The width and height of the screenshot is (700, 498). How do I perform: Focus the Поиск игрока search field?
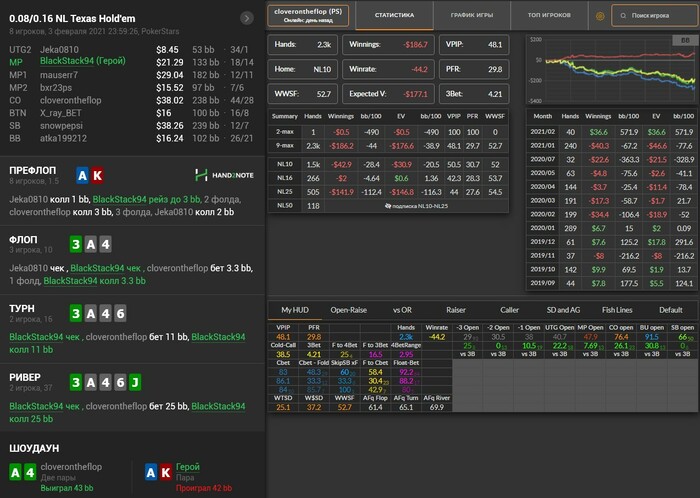(x=655, y=16)
